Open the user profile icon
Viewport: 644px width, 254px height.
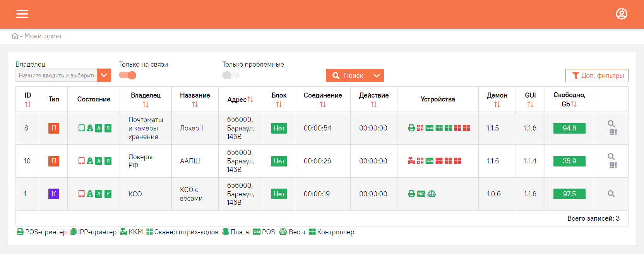tap(622, 14)
